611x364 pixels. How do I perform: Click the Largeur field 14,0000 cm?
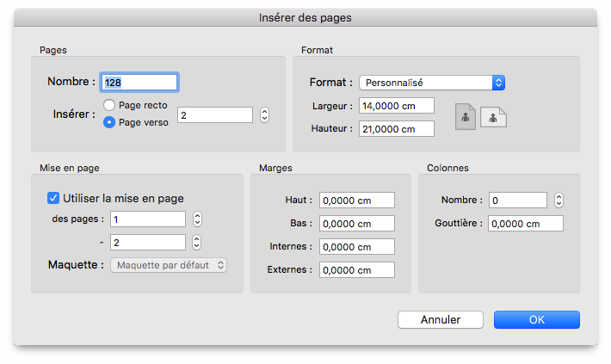tap(397, 106)
